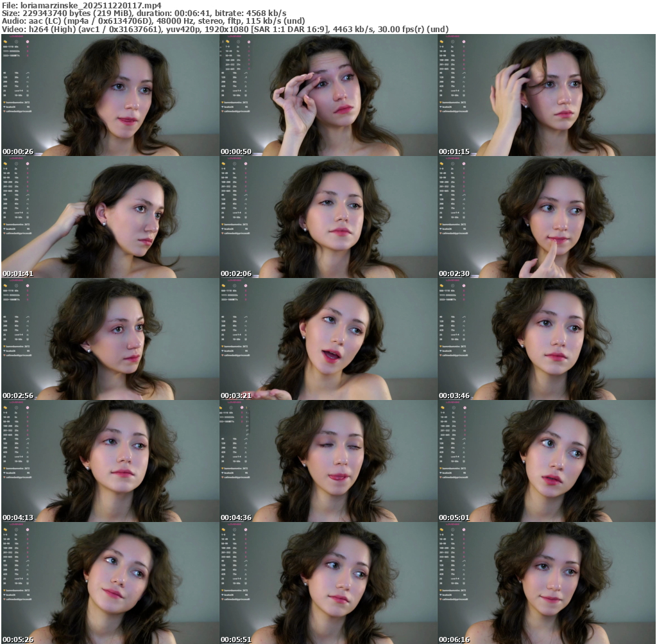Screen dimensions: 657x644
Task: Click the 00:05:01 timestamp label
Action: coord(454,518)
